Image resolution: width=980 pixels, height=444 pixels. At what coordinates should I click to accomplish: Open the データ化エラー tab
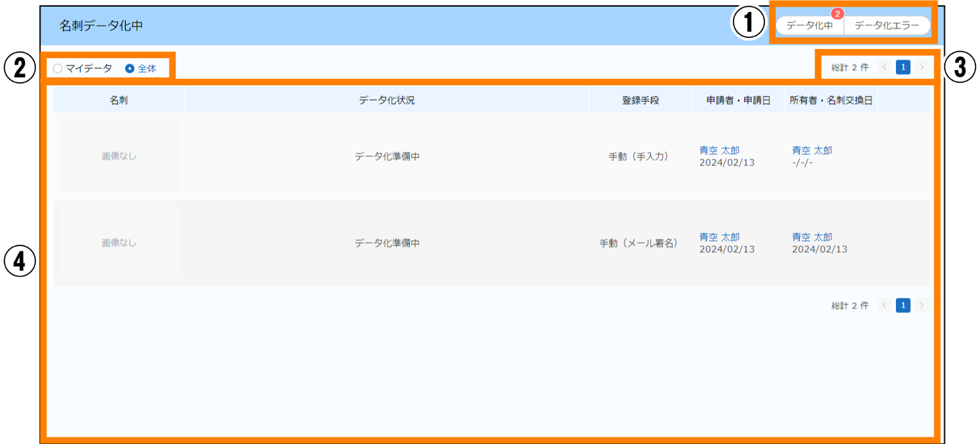[887, 26]
